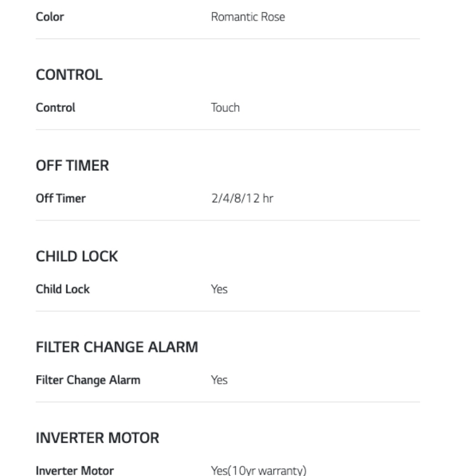The height and width of the screenshot is (476, 457).
Task: Click the Filter Change Alarm row label
Action: [88, 380]
